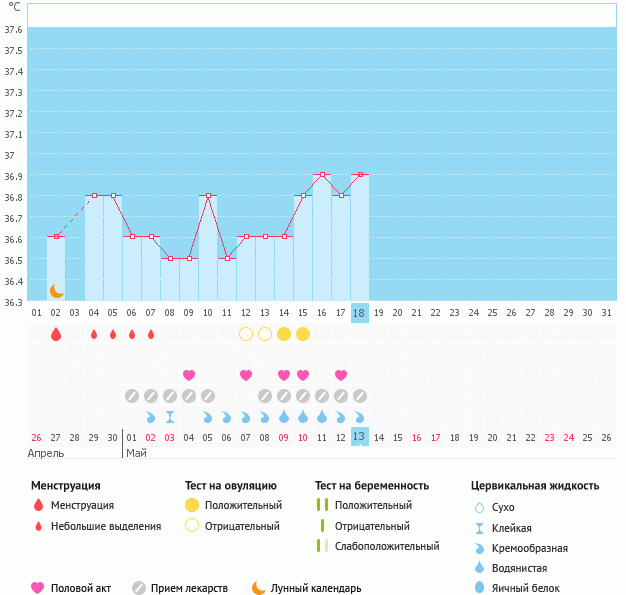This screenshot has height=595, width=626.
Task: Click the moon icon on cycle day 02 in the chart
Action: pyautogui.click(x=56, y=291)
